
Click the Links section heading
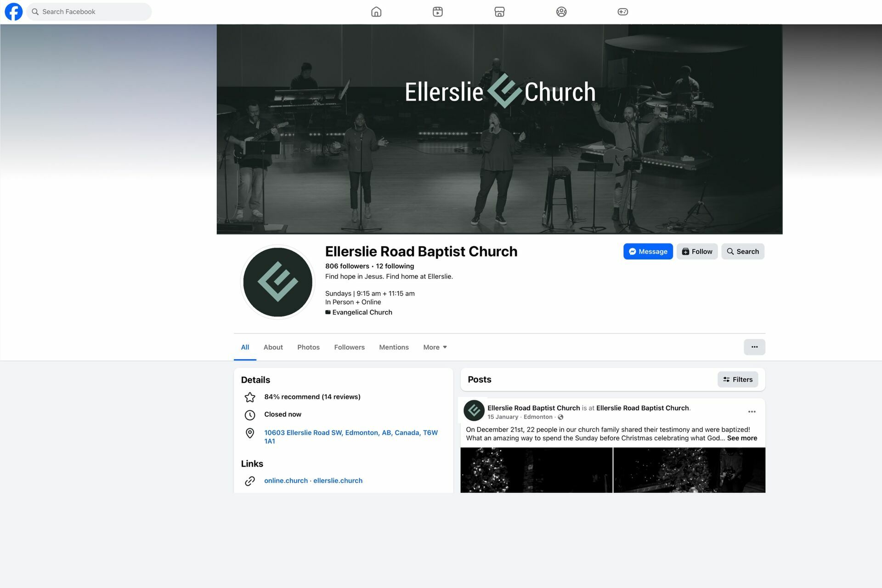(252, 464)
